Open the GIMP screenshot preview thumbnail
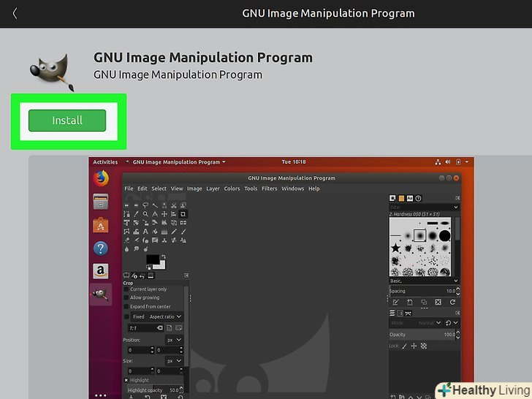532x399 pixels. [x=281, y=278]
